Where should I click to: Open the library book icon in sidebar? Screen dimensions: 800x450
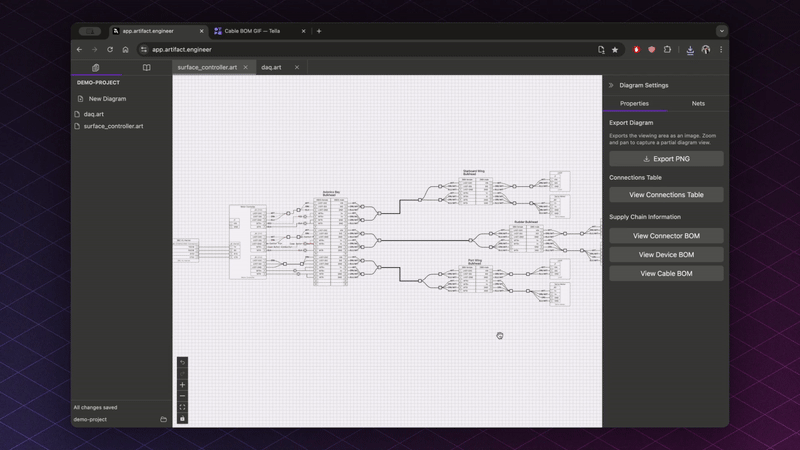coord(146,67)
